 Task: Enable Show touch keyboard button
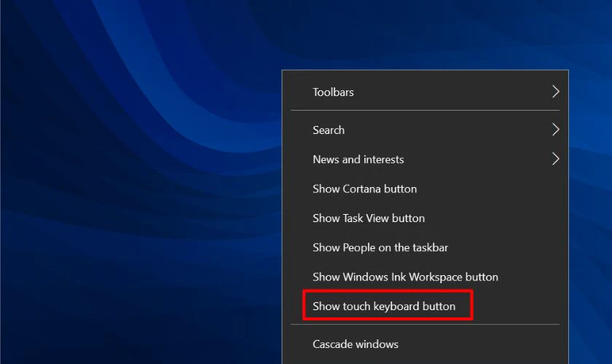click(425, 306)
